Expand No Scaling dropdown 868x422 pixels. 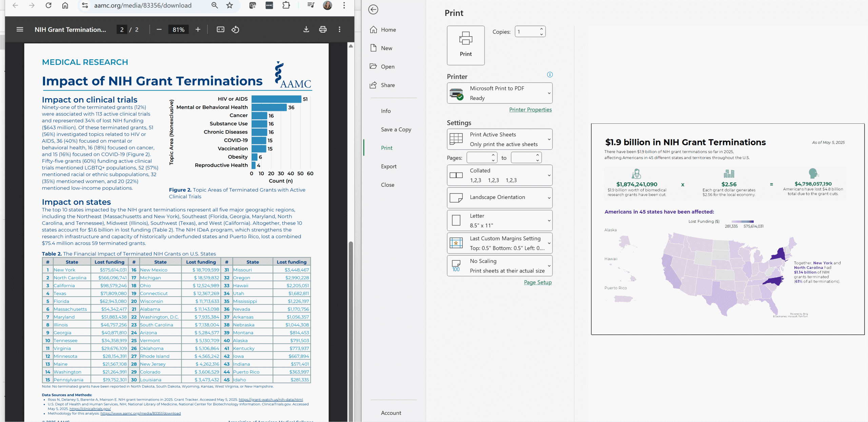[x=499, y=266]
